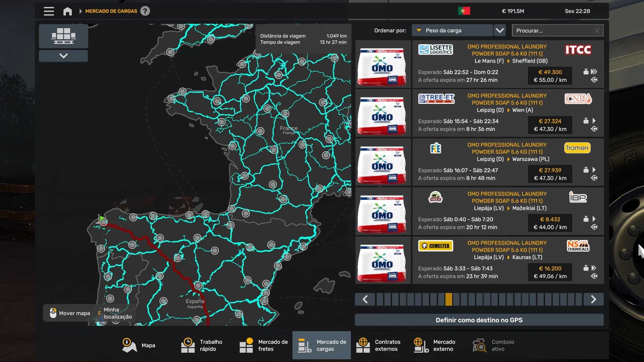Open the help question mark
Viewport: 644px width, 362px height.
(145, 11)
